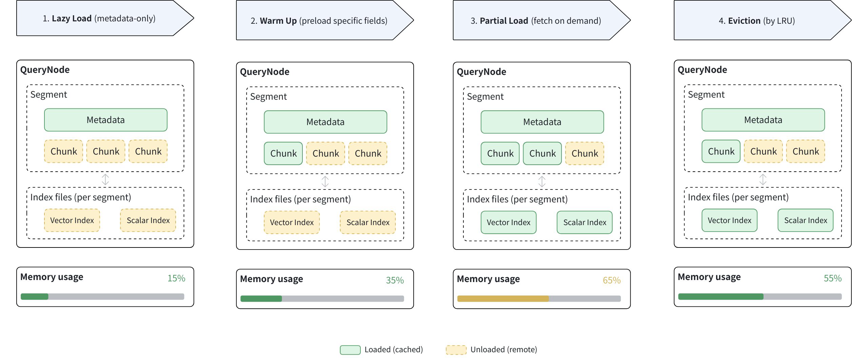This screenshot has width=868, height=358.
Task: Select the "2. Warm Up" stage header arrow
Action: (x=319, y=21)
